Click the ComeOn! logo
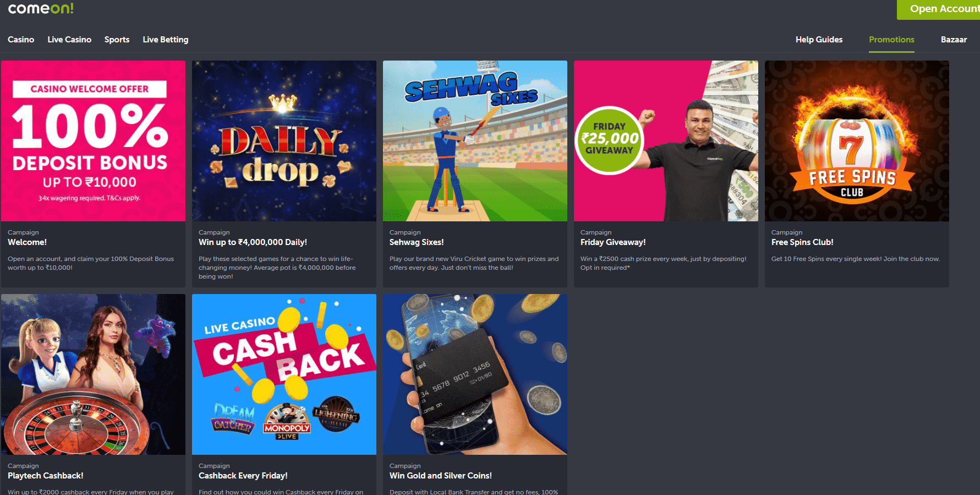This screenshot has width=980, height=495. pyautogui.click(x=41, y=8)
